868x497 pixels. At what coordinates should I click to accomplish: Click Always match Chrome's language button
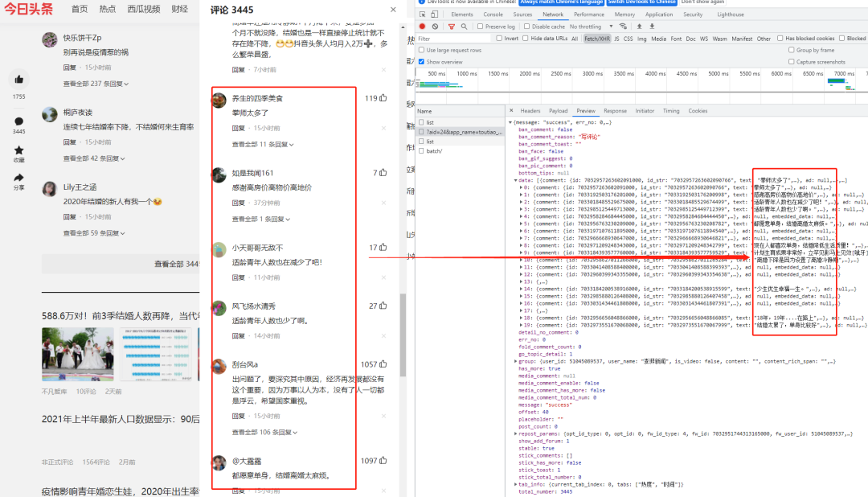pyautogui.click(x=561, y=2)
